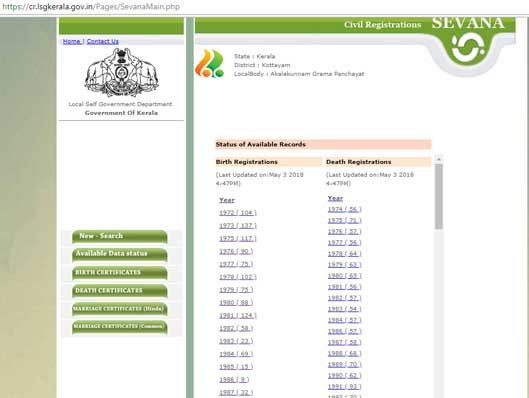
Task: Click the scroll up arrow of records list
Action: point(439,159)
